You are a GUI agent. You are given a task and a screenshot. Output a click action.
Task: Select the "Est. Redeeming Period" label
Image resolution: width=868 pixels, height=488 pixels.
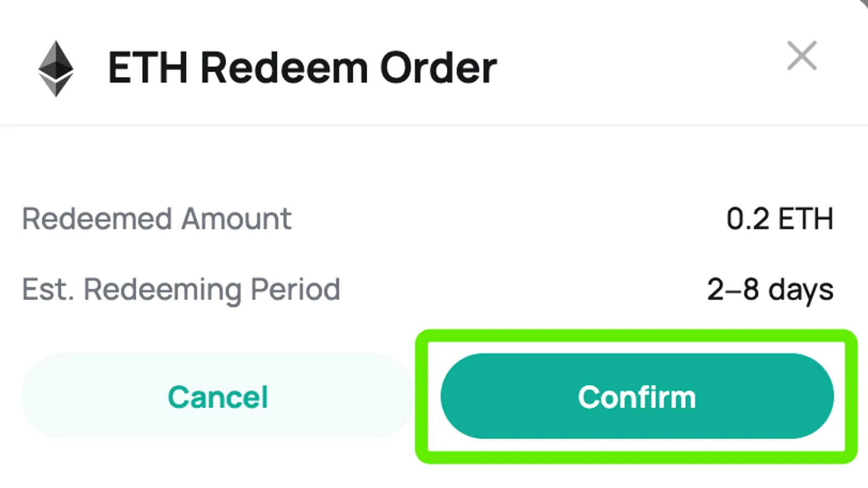(x=181, y=289)
